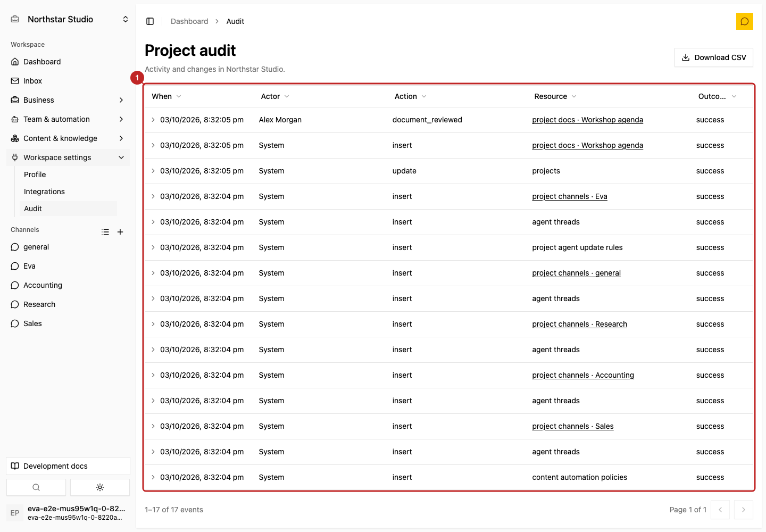Click the Inbox envelope icon
The height and width of the screenshot is (532, 766).
(x=15, y=81)
